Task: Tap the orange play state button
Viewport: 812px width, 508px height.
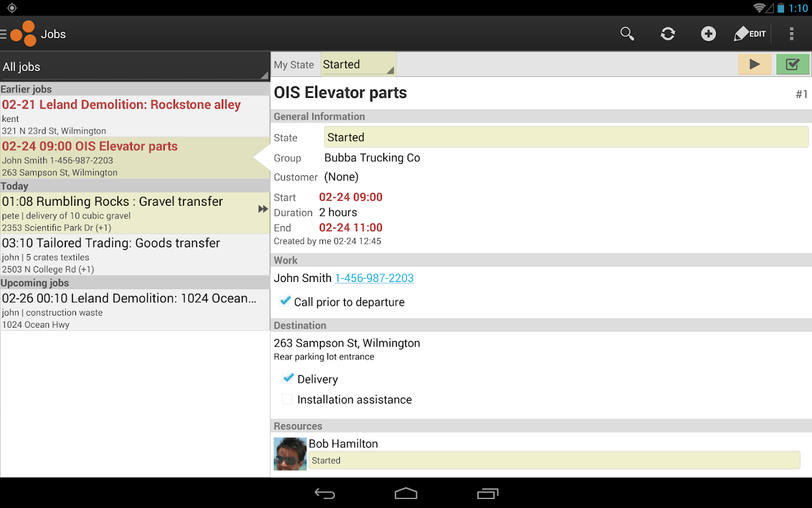Action: (755, 64)
